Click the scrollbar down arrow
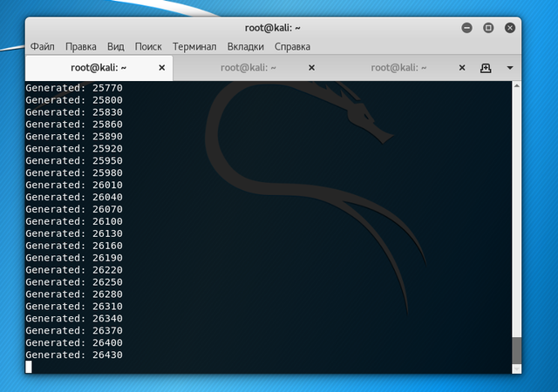 coord(517,369)
